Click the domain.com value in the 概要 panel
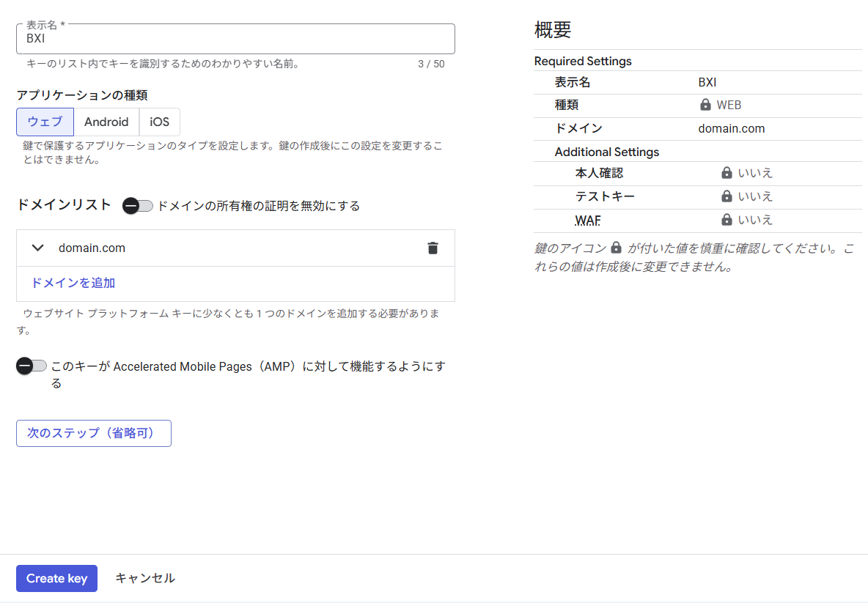This screenshot has width=868, height=603. (731, 128)
